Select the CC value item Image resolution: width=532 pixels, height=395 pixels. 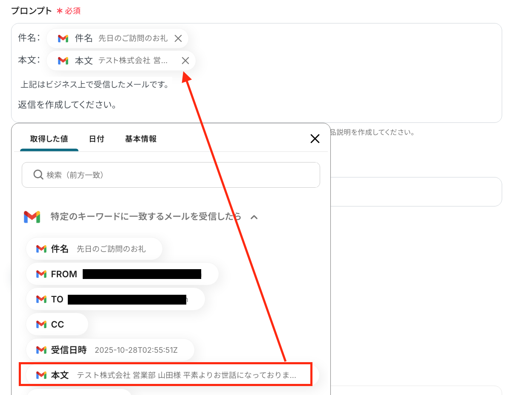click(x=57, y=324)
